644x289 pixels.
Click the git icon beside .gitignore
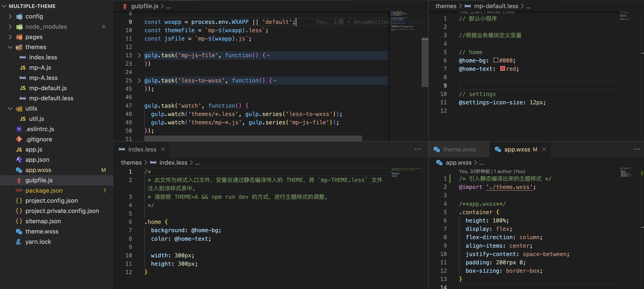[19, 139]
